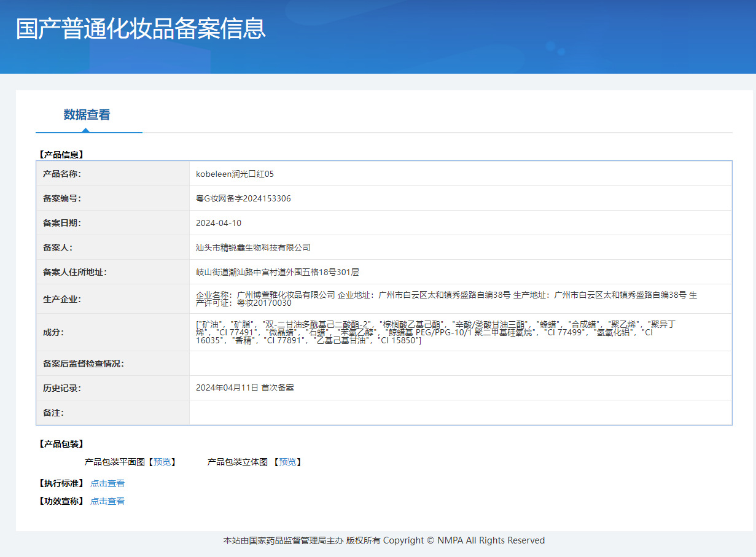Click the 备案编号 row label
756x557 pixels.
[61, 198]
